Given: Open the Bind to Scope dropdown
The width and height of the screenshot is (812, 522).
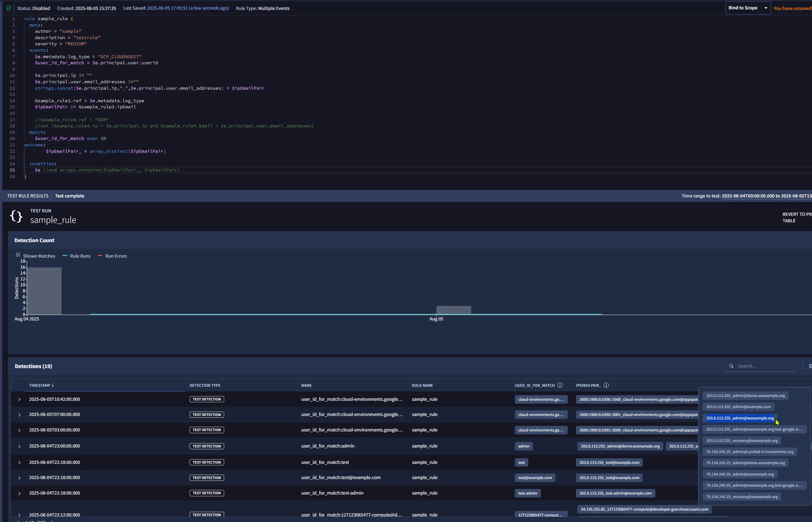Looking at the screenshot, I should (748, 8).
